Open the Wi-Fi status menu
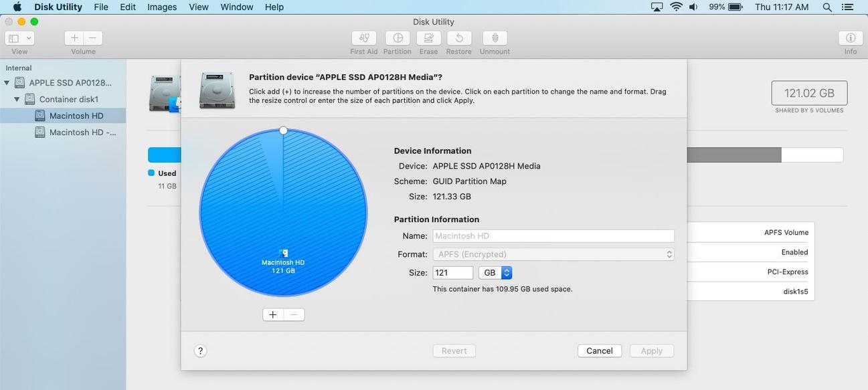868x390 pixels. (676, 7)
